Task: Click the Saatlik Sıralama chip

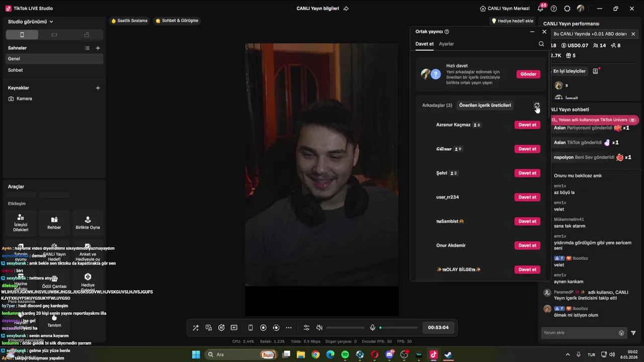Action: coord(129,21)
